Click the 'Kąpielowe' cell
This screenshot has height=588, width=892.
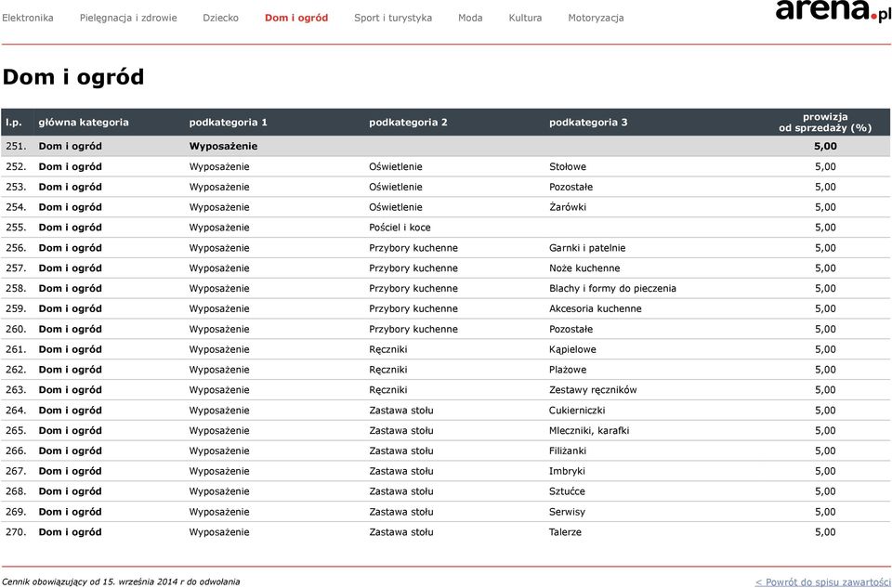click(x=573, y=349)
